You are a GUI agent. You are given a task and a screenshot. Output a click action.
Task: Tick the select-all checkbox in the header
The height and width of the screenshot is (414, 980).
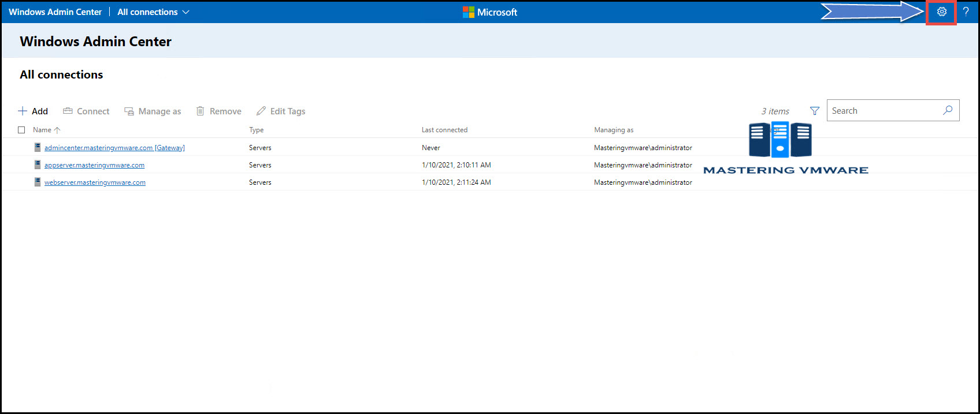[21, 130]
